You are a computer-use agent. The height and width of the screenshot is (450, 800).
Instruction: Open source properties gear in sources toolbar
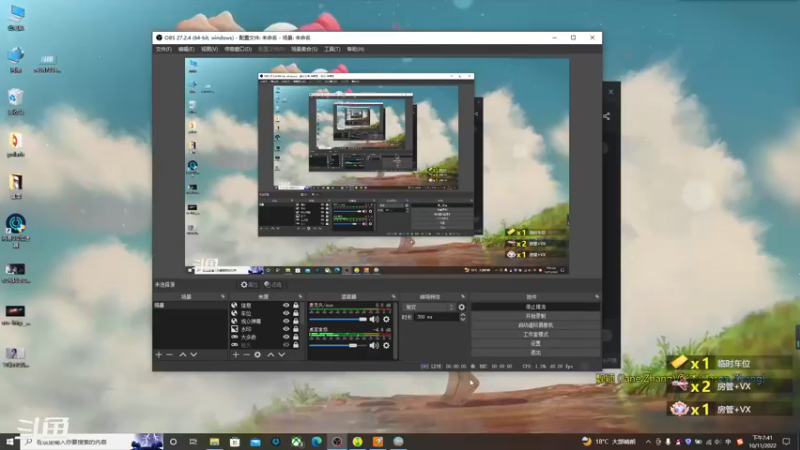point(258,355)
